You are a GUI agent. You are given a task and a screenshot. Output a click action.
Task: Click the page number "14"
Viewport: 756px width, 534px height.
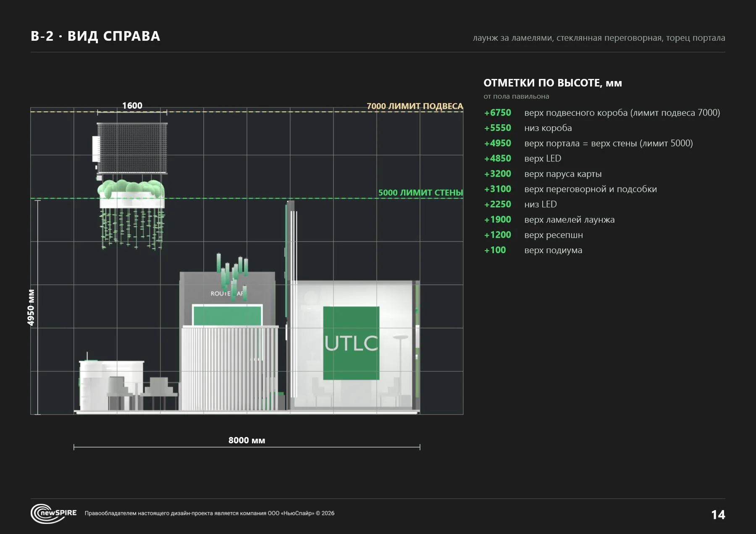click(718, 515)
